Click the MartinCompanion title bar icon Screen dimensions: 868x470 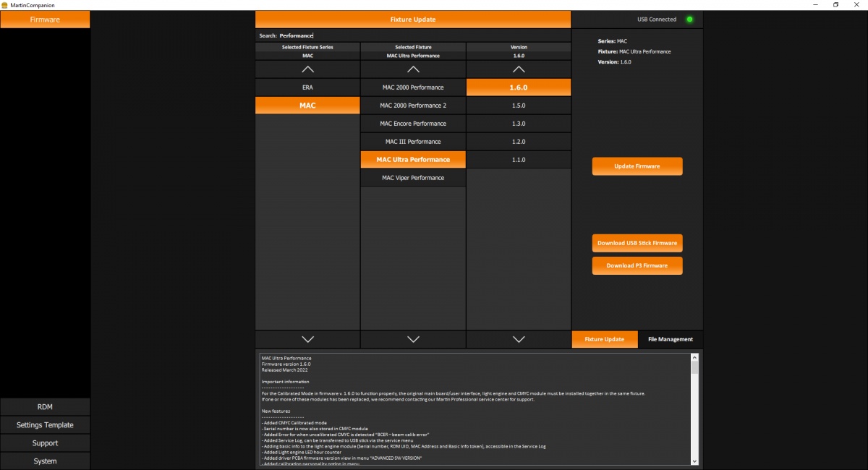pyautogui.click(x=4, y=4)
